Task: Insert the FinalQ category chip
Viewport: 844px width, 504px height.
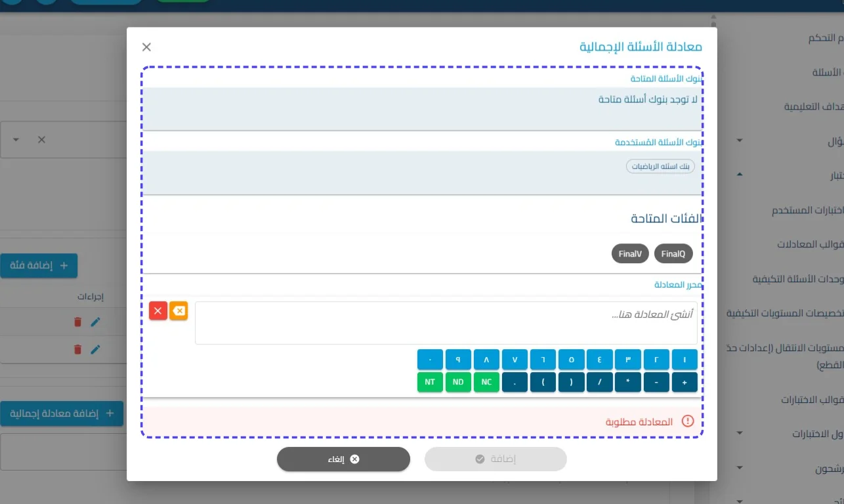Action: (x=673, y=253)
